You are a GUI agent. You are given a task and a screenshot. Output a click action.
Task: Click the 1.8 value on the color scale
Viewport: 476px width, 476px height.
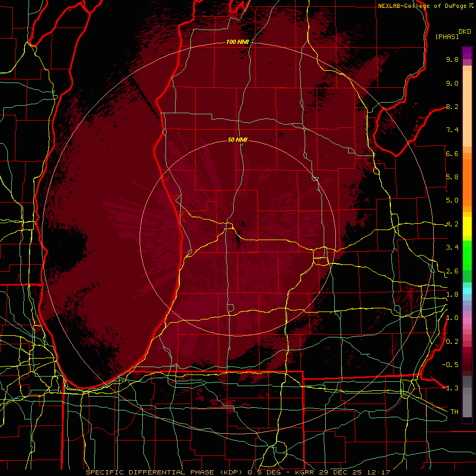(452, 295)
